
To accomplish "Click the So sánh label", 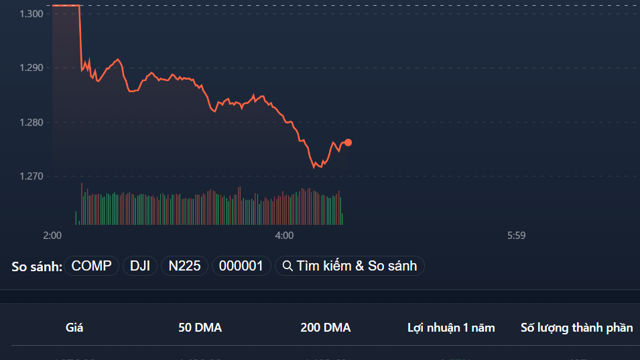I will 37,267.
